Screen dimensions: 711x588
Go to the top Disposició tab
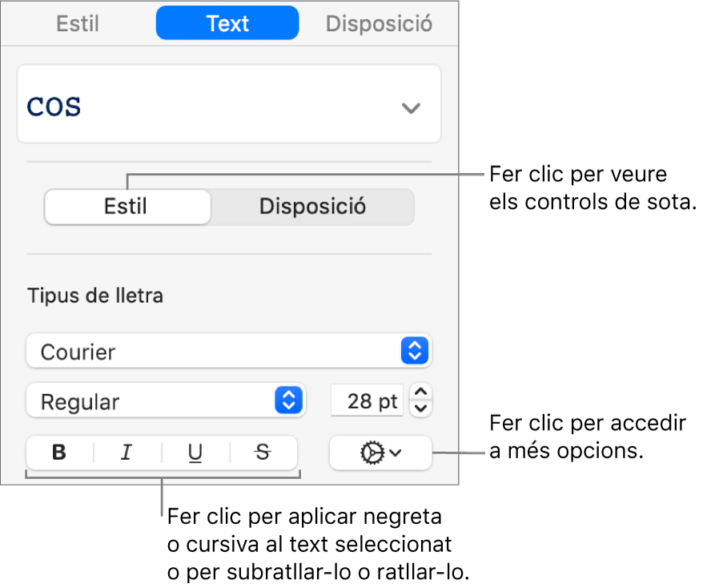(379, 23)
